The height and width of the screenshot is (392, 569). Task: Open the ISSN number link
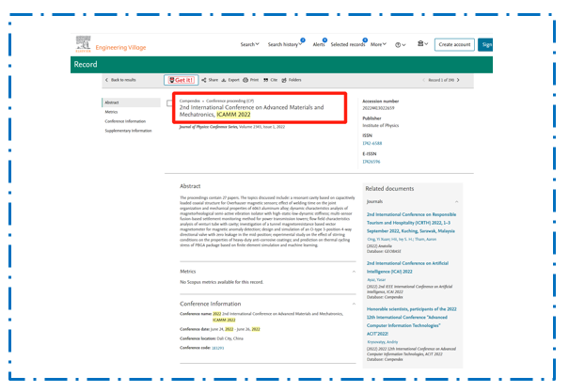[x=371, y=143]
